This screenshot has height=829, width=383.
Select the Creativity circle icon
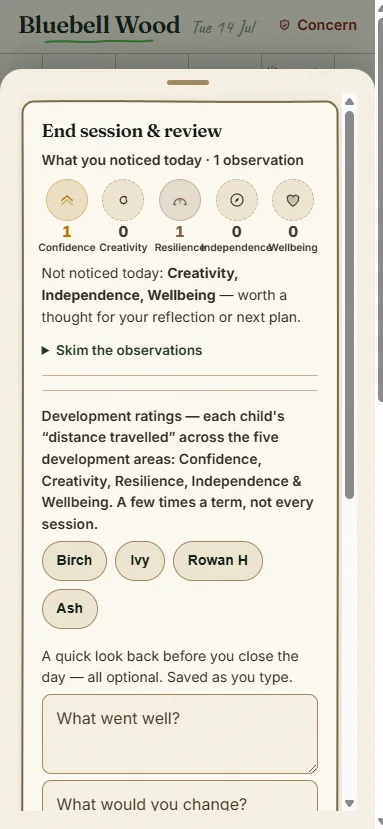coord(123,200)
